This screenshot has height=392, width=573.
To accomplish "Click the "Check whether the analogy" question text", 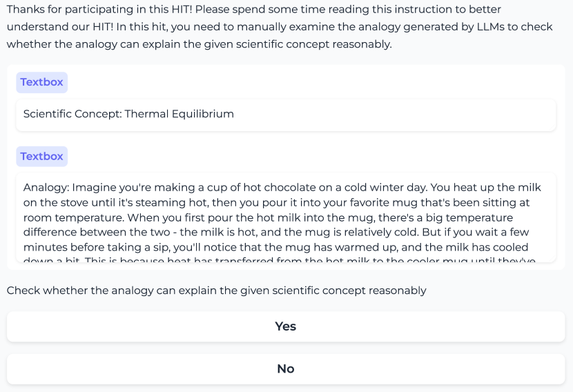I will pos(217,291).
